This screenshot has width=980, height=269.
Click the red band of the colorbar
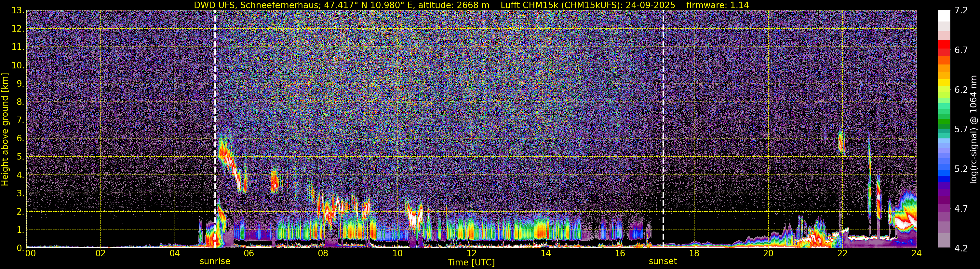pyautogui.click(x=944, y=45)
